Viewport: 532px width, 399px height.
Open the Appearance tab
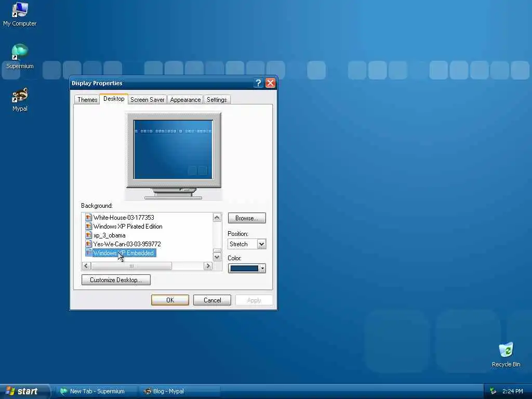[185, 100]
